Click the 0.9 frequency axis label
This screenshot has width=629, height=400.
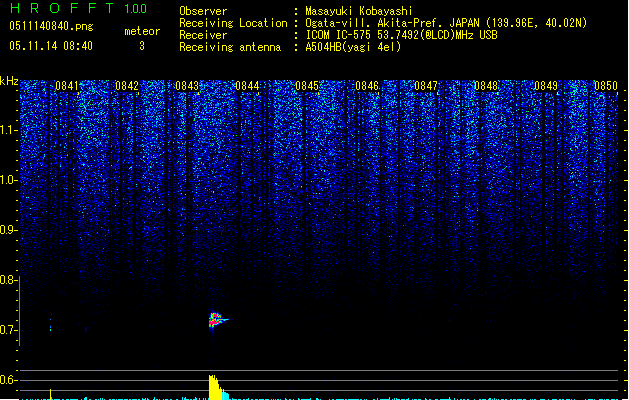pos(8,230)
